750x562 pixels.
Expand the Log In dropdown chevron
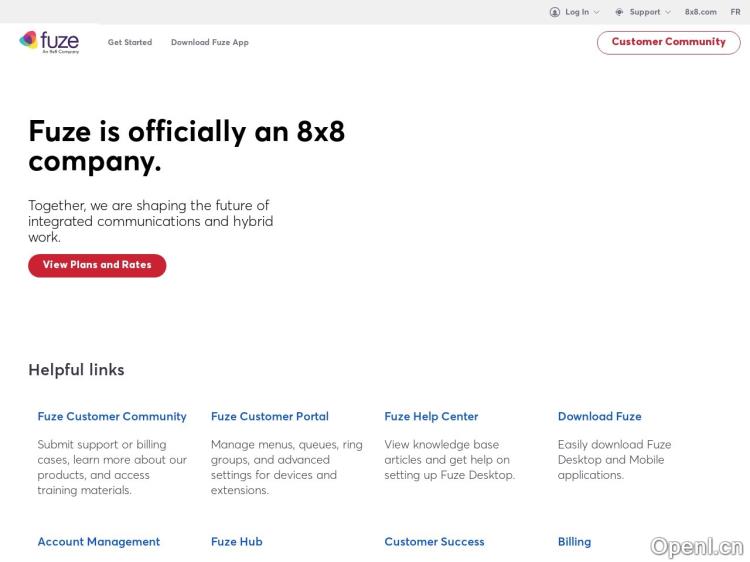point(597,12)
